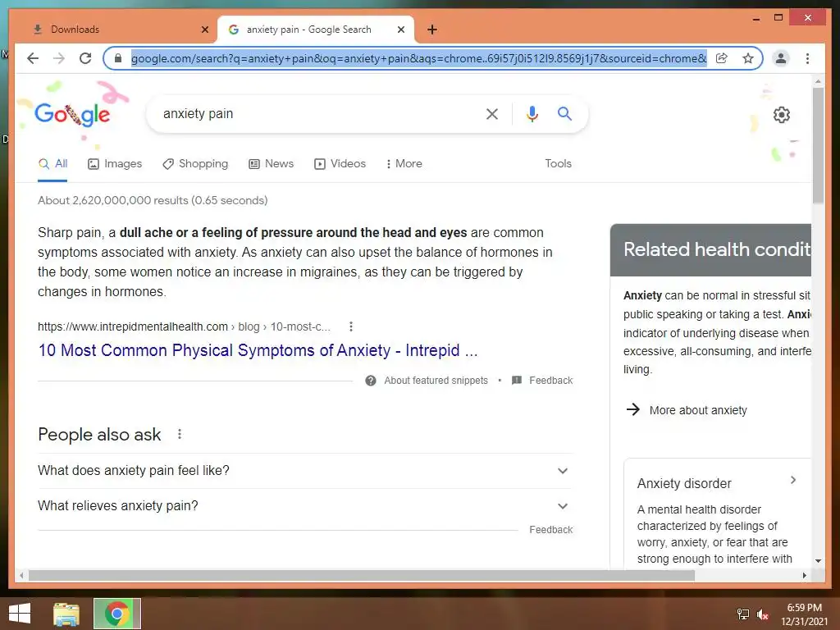Switch to Shopping results
Screen dimensions: 840x630
click(195, 164)
